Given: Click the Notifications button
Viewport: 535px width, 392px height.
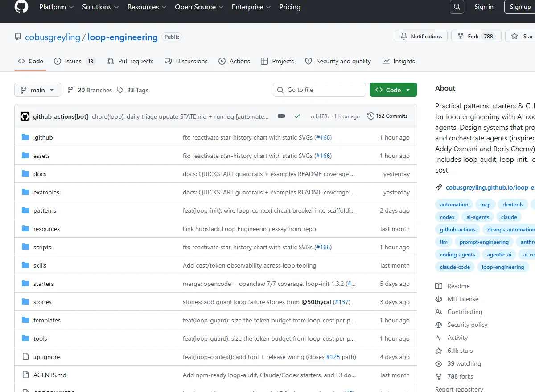Looking at the screenshot, I should tap(421, 37).
